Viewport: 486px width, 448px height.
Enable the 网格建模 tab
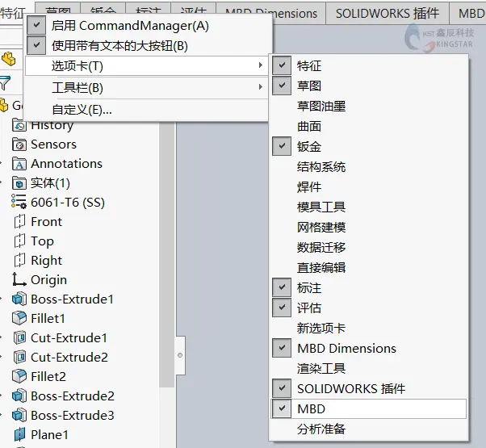coord(368,227)
